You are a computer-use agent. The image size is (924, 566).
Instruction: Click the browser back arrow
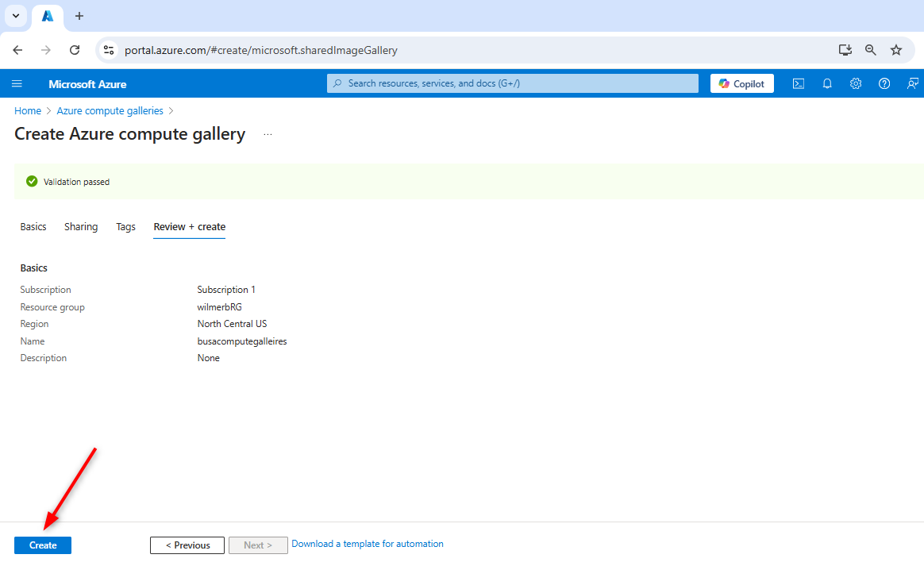coord(17,50)
